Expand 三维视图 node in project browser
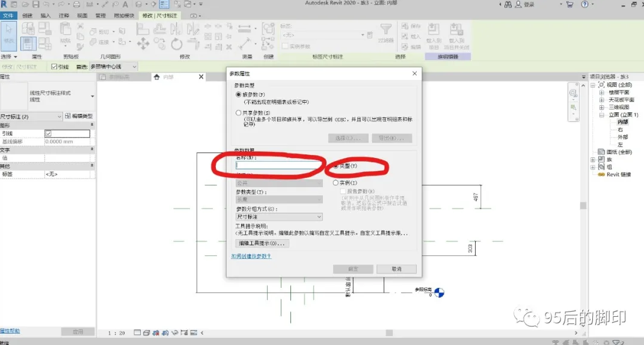 [x=602, y=107]
